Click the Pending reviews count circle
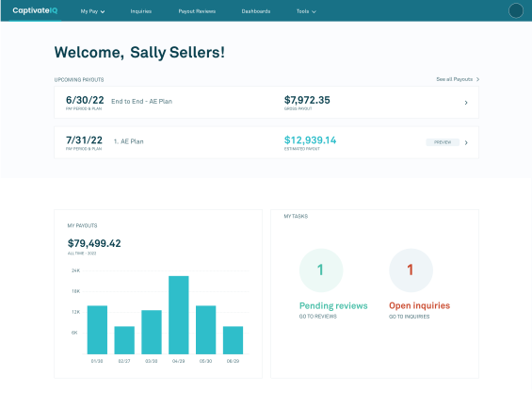 (x=321, y=270)
